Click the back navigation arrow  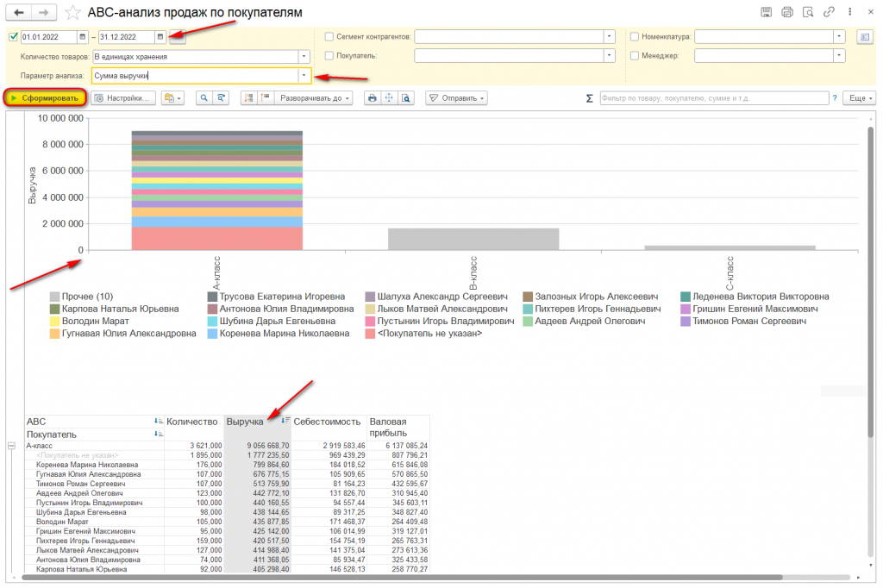pyautogui.click(x=19, y=12)
